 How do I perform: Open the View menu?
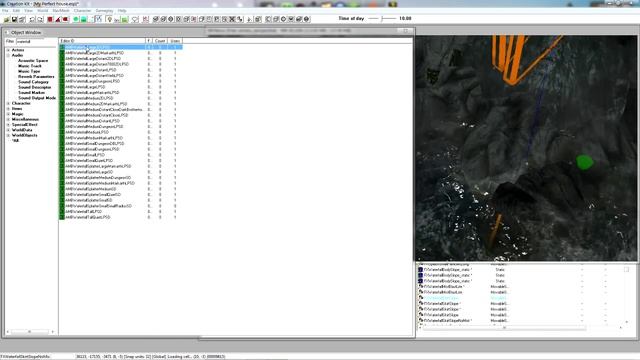tap(29, 11)
